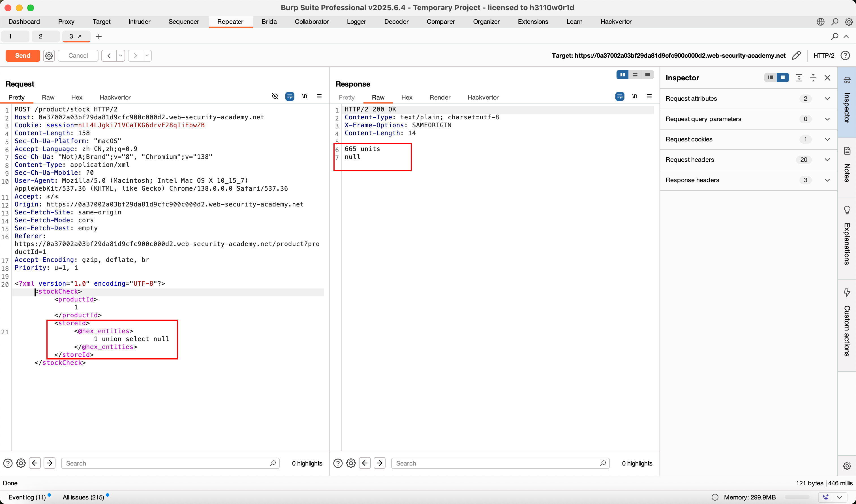Expand the Request headers section
The height and width of the screenshot is (504, 856).
(748, 160)
